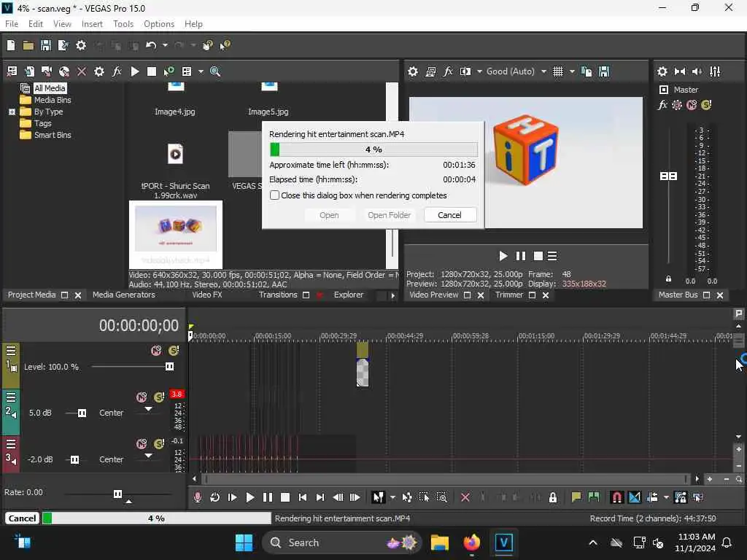Toggle preview overlays grid icon
Viewport: 747px width, 560px height.
pyautogui.click(x=558, y=71)
